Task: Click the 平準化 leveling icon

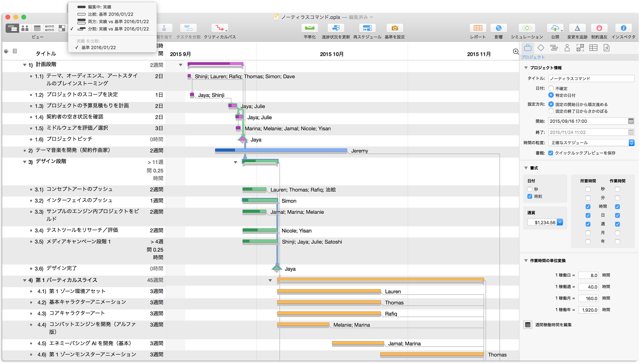Action: click(310, 28)
